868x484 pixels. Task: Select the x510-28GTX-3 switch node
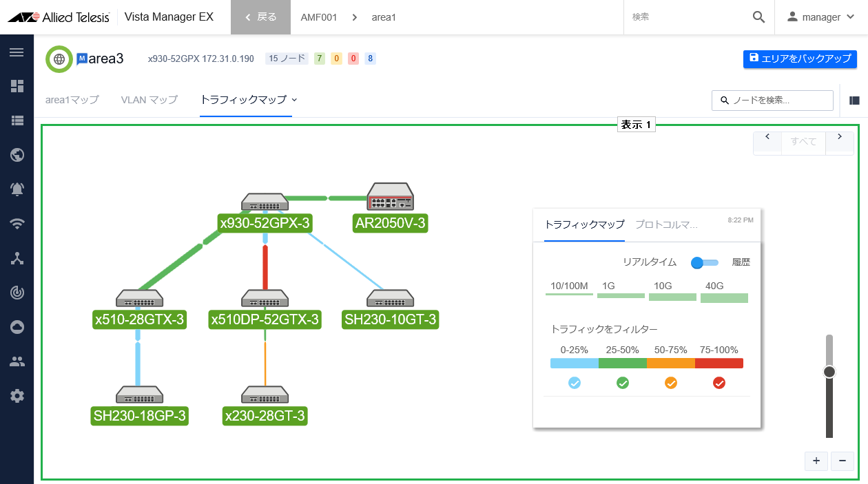[140, 298]
